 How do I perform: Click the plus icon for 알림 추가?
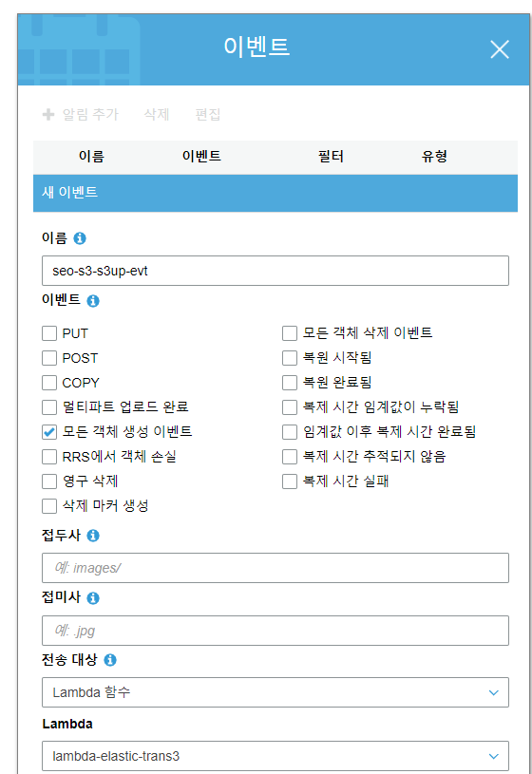click(48, 115)
